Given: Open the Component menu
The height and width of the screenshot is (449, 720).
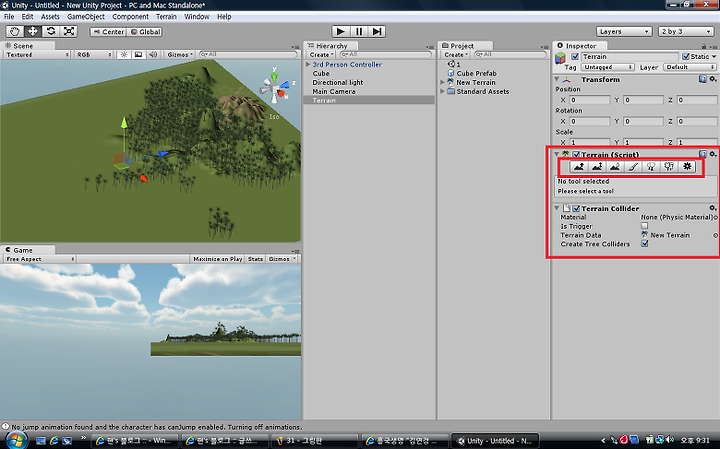Looking at the screenshot, I should tap(130, 17).
